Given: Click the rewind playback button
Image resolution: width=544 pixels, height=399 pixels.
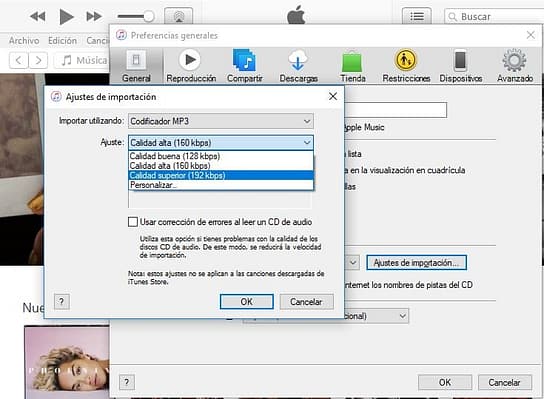Looking at the screenshot, I should [x=37, y=16].
